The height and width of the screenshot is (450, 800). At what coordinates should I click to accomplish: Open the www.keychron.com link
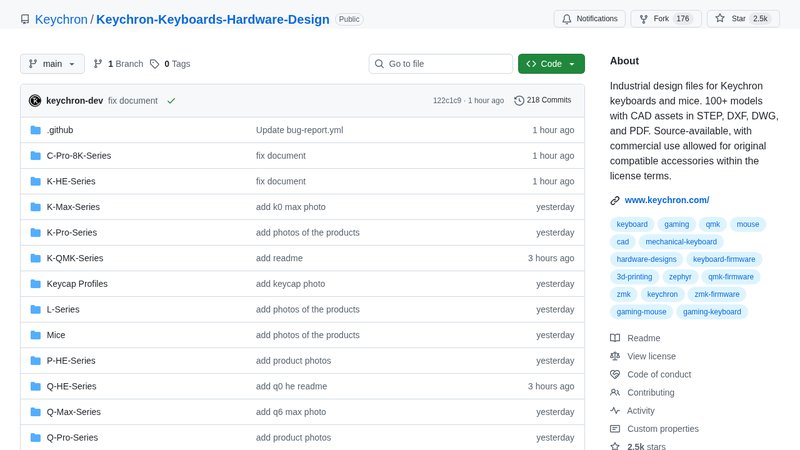click(x=666, y=200)
